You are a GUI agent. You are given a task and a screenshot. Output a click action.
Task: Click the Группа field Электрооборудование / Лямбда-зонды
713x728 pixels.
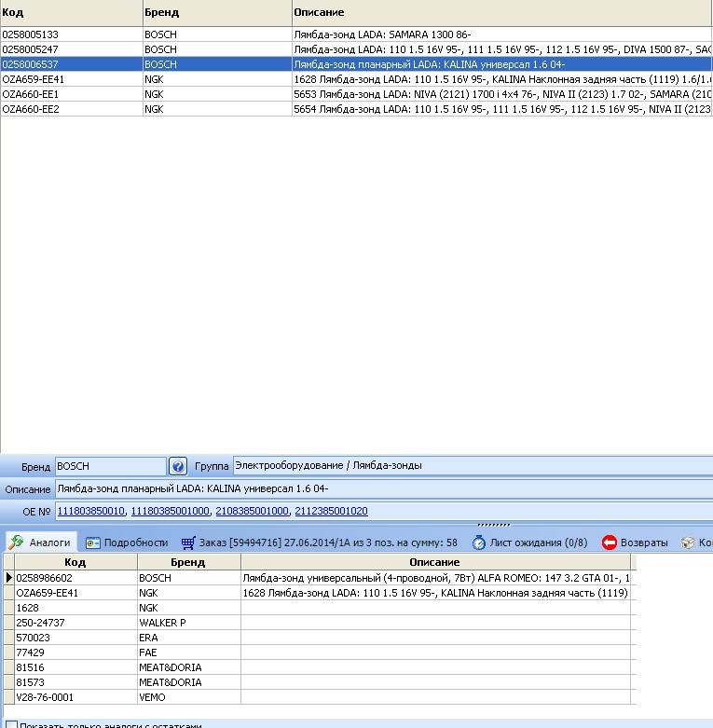[x=473, y=466]
